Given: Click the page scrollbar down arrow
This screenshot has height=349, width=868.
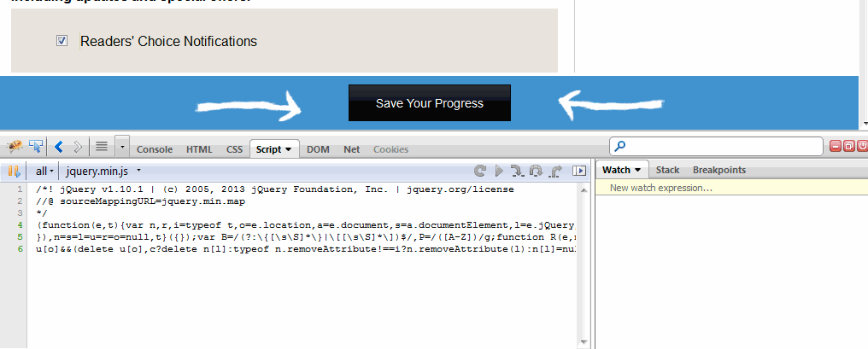Looking at the screenshot, I should click(864, 125).
